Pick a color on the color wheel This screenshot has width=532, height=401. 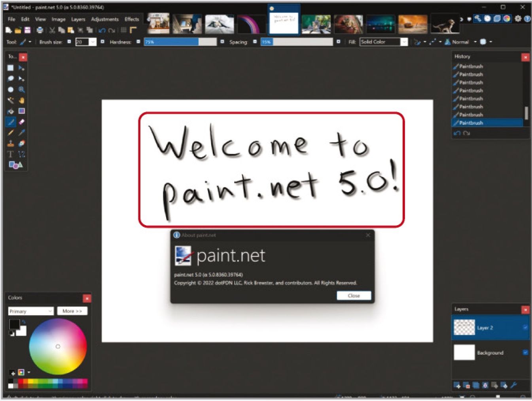click(58, 346)
